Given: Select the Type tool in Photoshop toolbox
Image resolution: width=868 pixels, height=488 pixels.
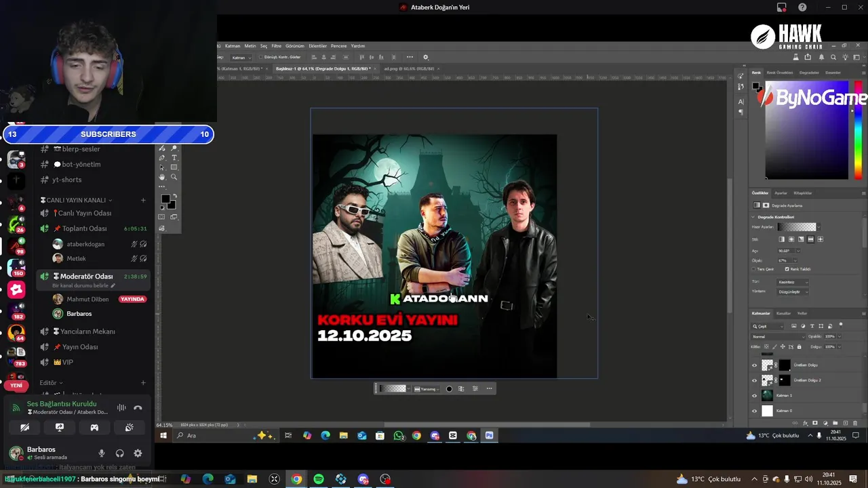Looking at the screenshot, I should click(x=174, y=158).
